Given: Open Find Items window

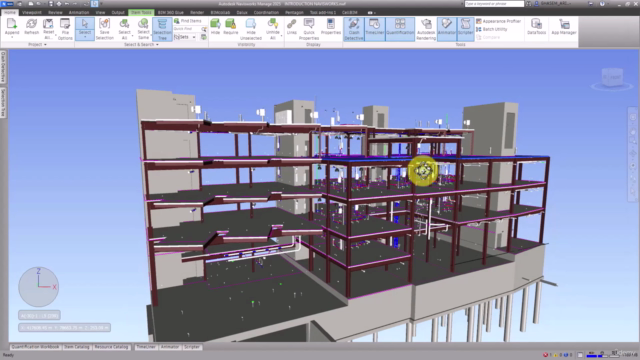Looking at the screenshot, I should [x=188, y=21].
